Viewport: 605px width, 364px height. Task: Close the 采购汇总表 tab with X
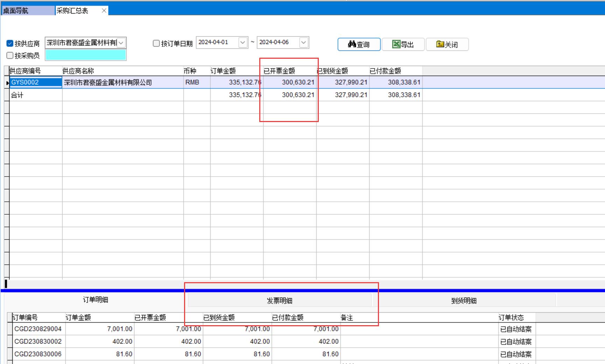click(104, 10)
